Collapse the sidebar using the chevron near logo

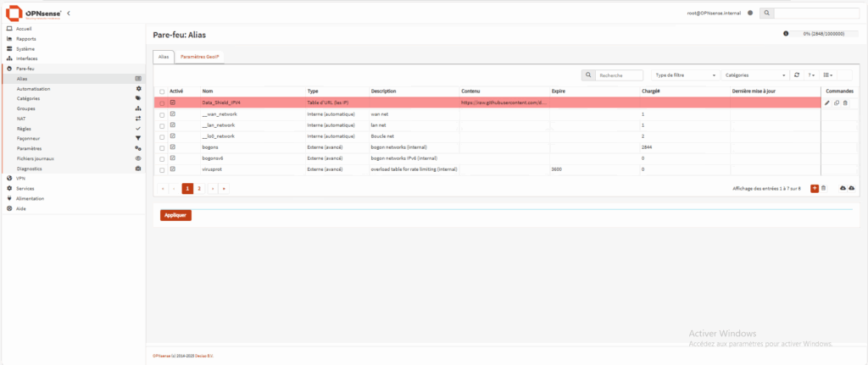tap(69, 13)
